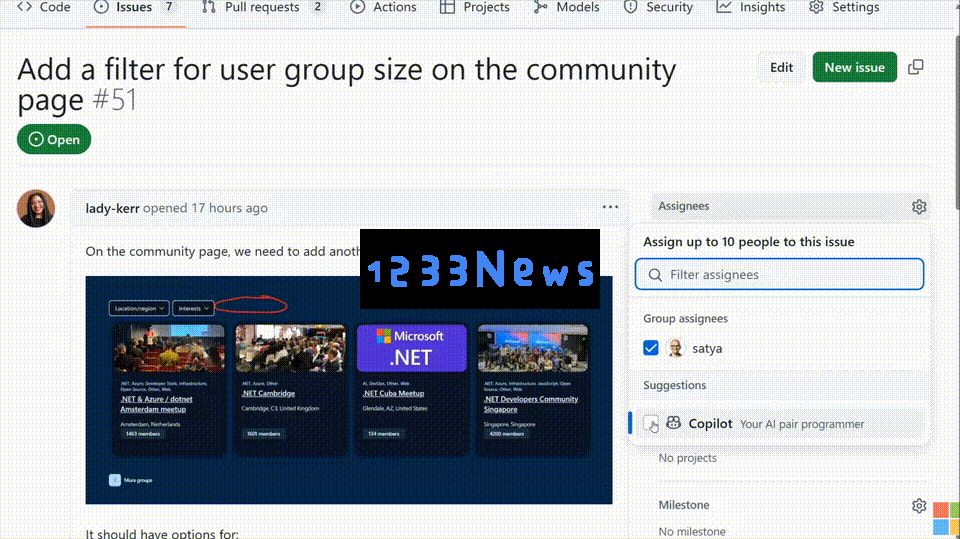Click the magnifier icon in filter field
Viewport: 960px width, 539px height.
coord(655,275)
